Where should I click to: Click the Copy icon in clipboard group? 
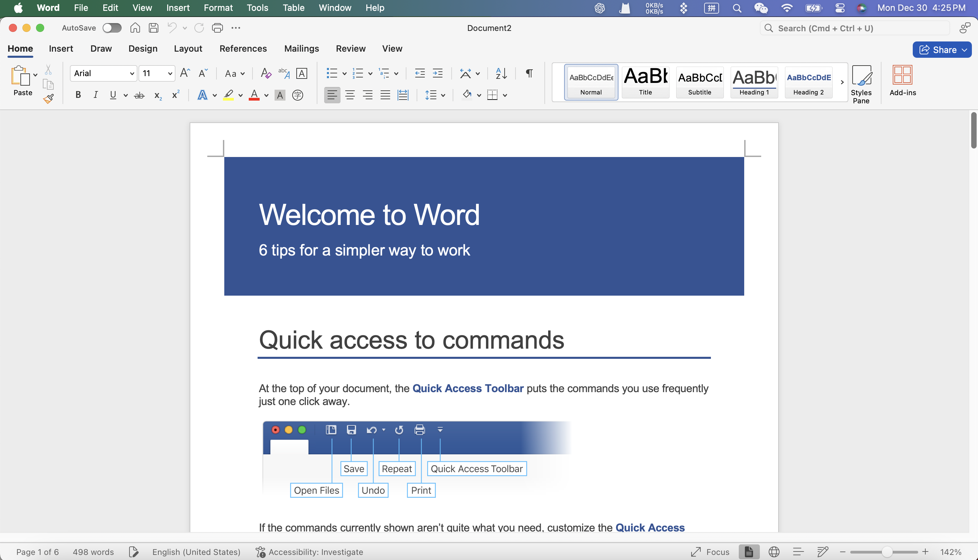[48, 84]
